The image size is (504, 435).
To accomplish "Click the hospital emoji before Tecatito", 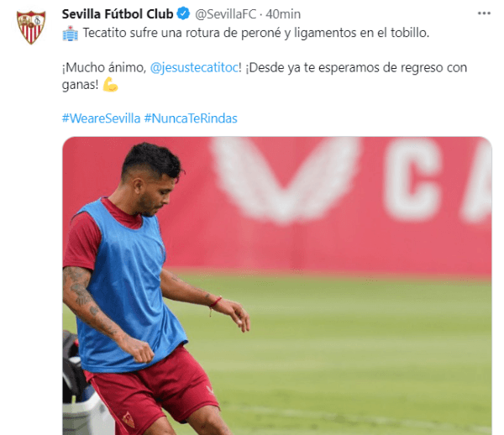I will click(70, 34).
